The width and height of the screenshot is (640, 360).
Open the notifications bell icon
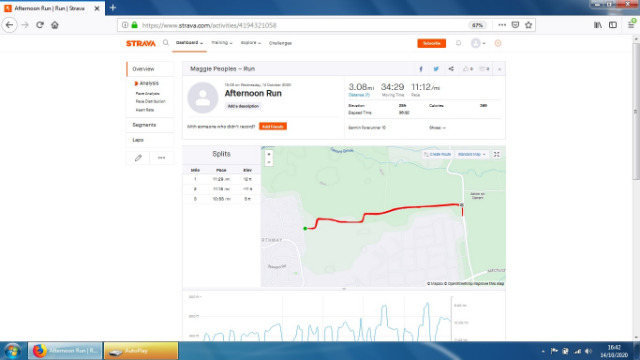click(458, 43)
